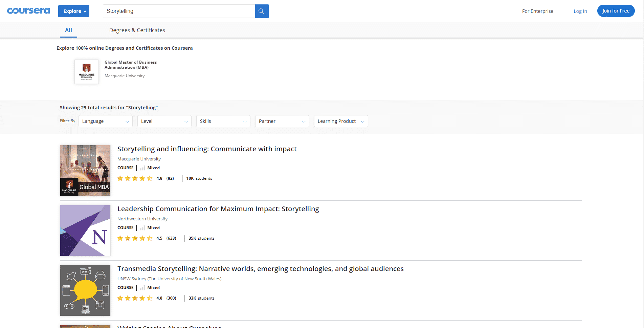This screenshot has height=328, width=644.
Task: Click the Mixed level icon for Transmedia Storytelling
Action: [142, 288]
